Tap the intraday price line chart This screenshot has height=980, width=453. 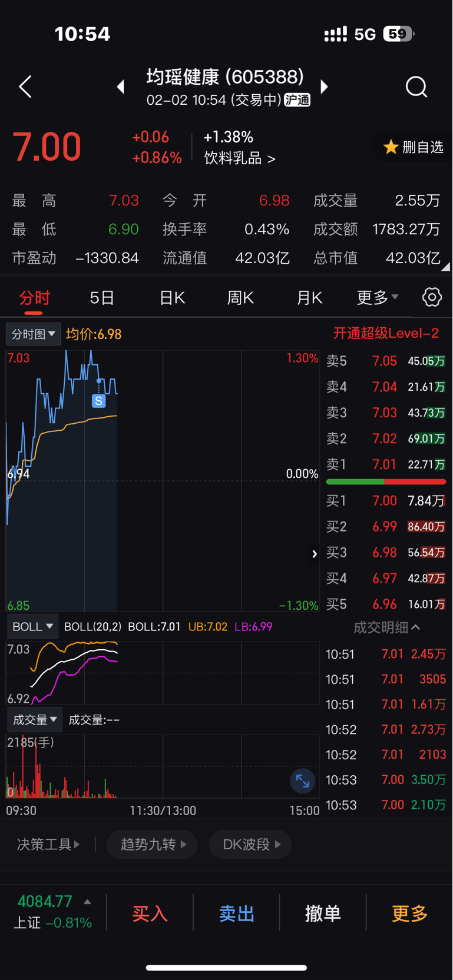(163, 480)
